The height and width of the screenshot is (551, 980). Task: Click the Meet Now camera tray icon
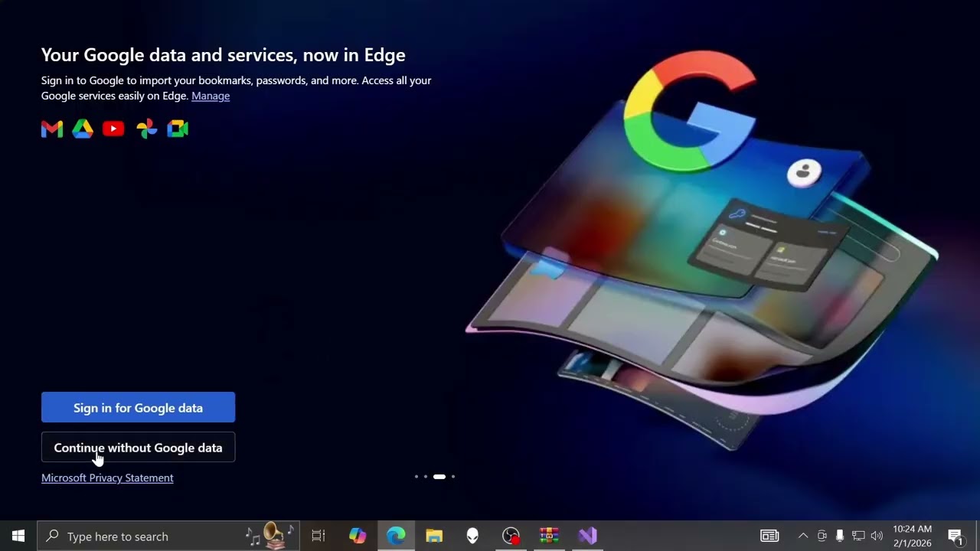[x=822, y=536]
